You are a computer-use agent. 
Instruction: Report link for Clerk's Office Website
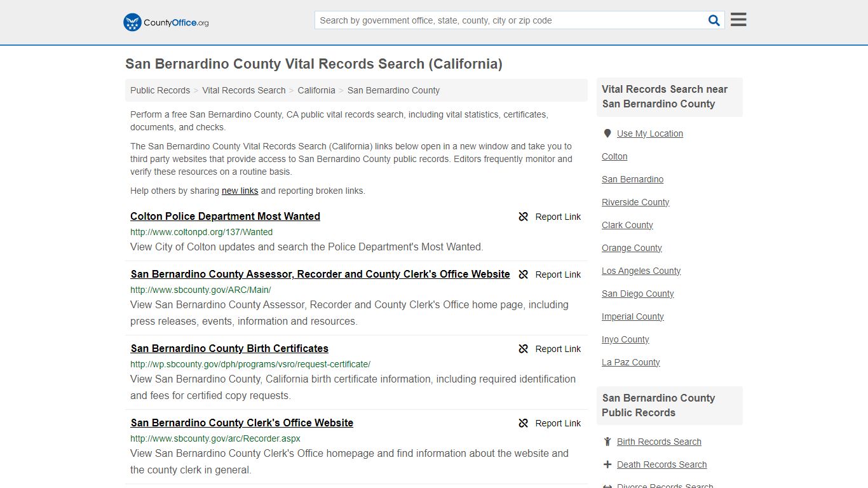click(x=558, y=423)
